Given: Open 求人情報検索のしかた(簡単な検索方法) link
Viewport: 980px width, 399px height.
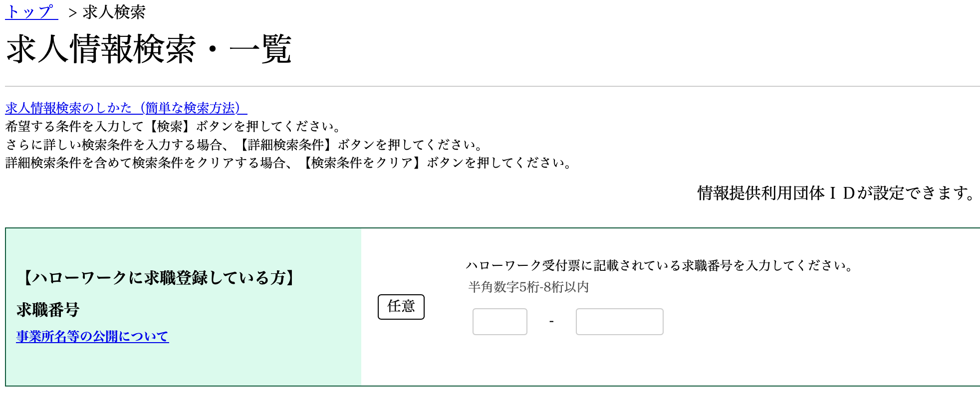Looking at the screenshot, I should [x=126, y=108].
